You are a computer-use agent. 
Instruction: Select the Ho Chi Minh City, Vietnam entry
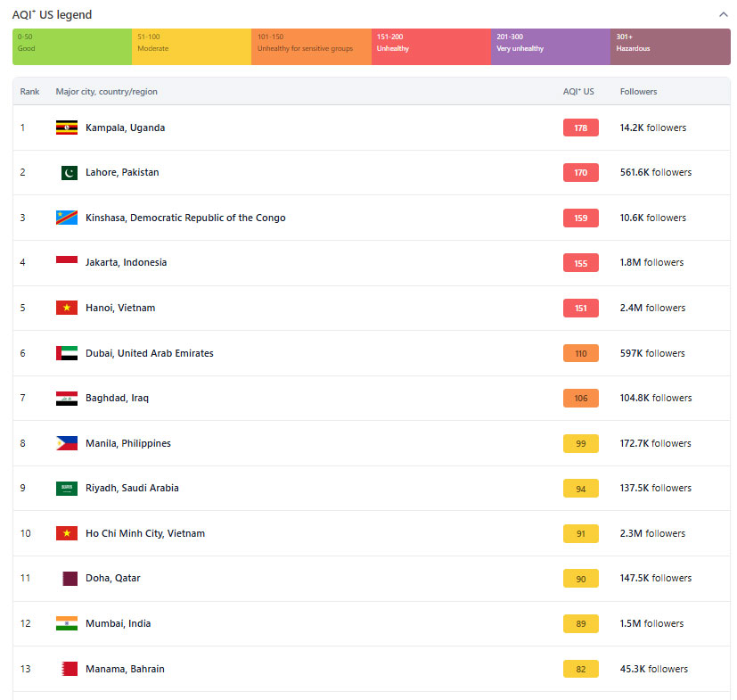145,533
